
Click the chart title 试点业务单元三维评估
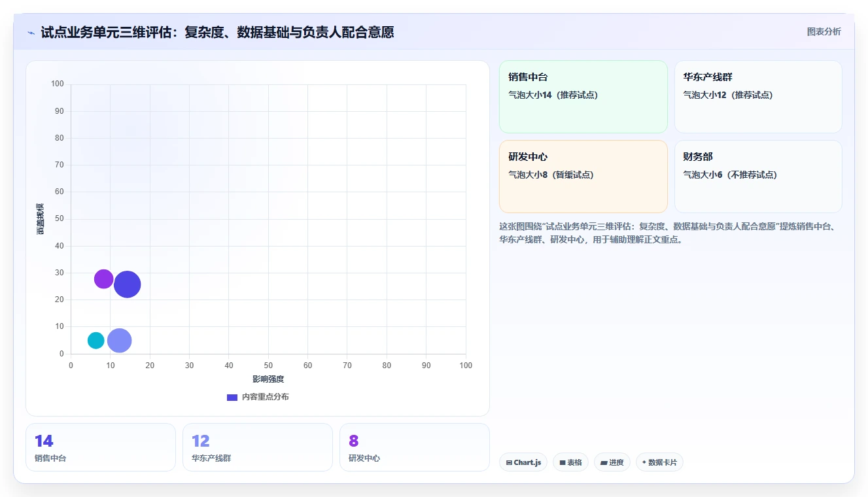[x=217, y=32]
